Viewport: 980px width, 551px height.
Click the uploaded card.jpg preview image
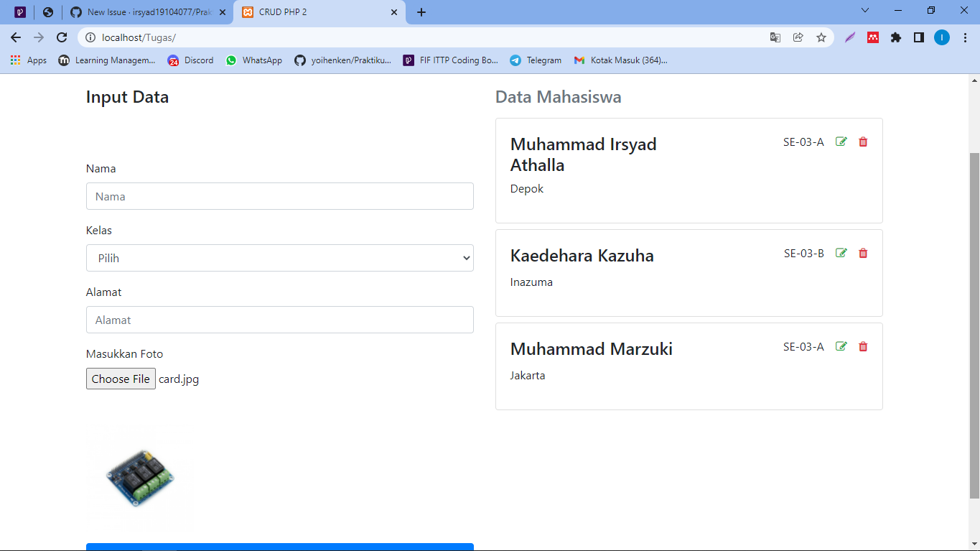tap(140, 478)
